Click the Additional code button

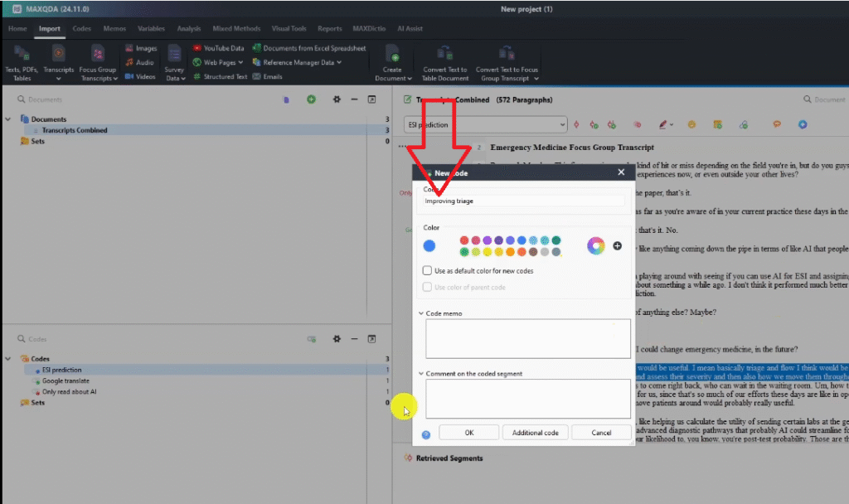click(534, 433)
